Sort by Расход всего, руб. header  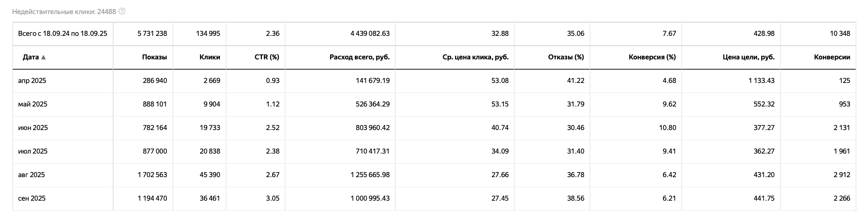coord(360,57)
